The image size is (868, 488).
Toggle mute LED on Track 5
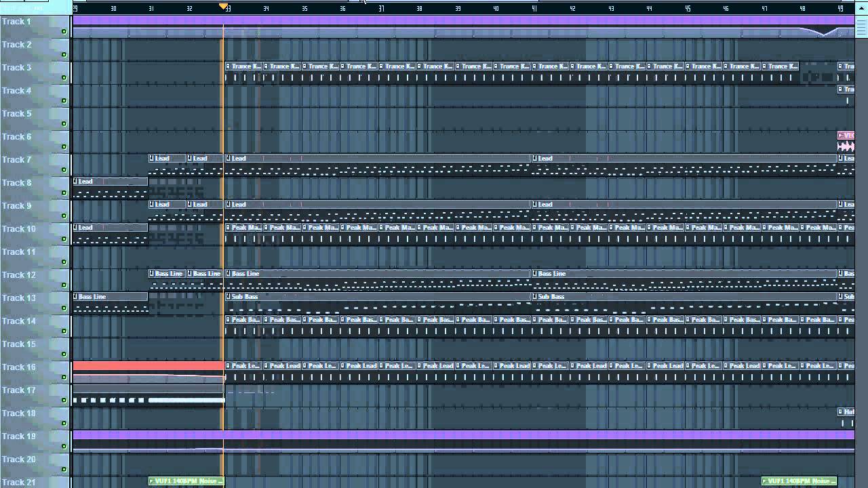[x=64, y=124]
